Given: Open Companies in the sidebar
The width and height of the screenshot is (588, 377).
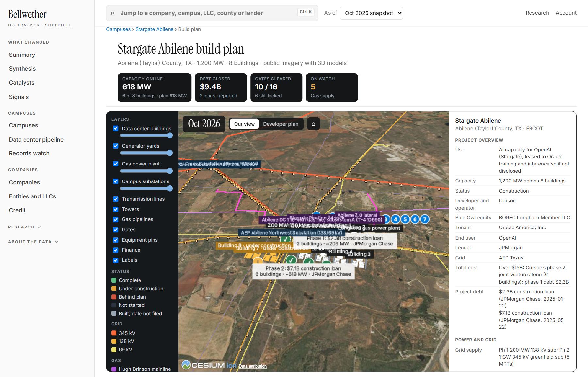Looking at the screenshot, I should click(x=24, y=182).
